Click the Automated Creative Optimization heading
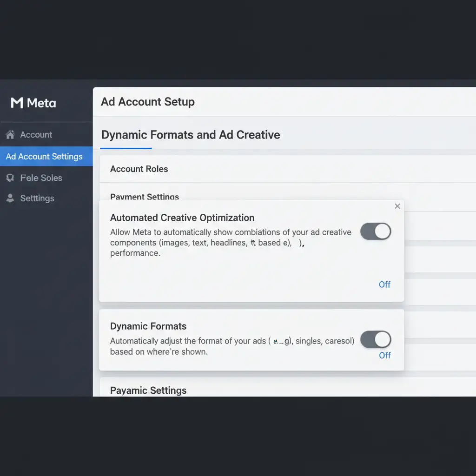The image size is (476, 476). [x=182, y=218]
